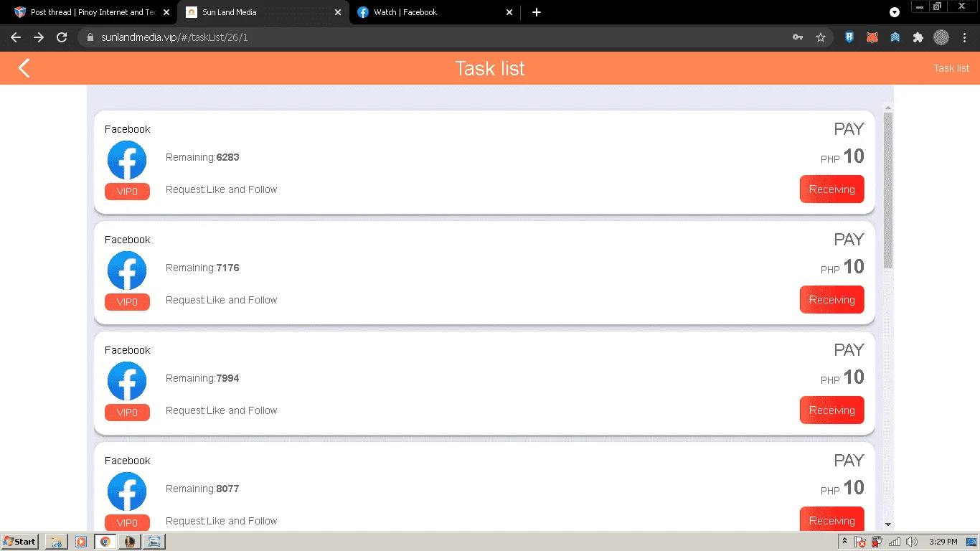Click the Remaining:7994 text
Screen dimensions: 980x551
pyautogui.click(x=202, y=378)
